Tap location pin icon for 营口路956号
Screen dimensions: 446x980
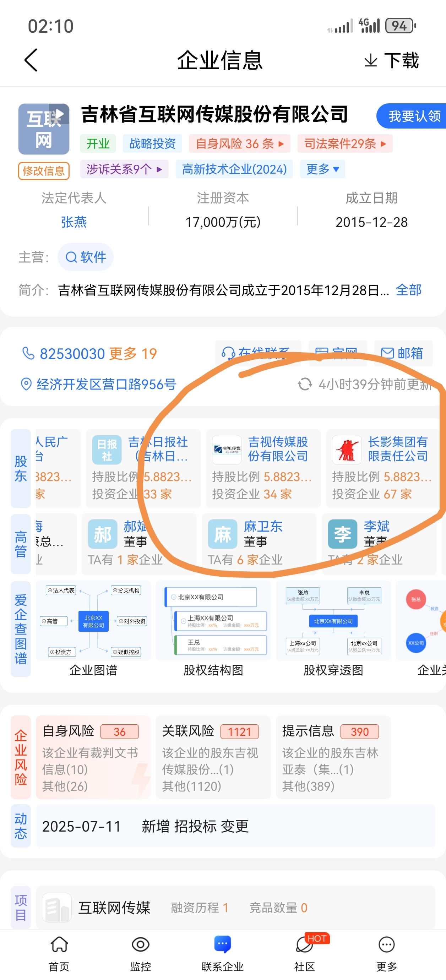pos(26,384)
